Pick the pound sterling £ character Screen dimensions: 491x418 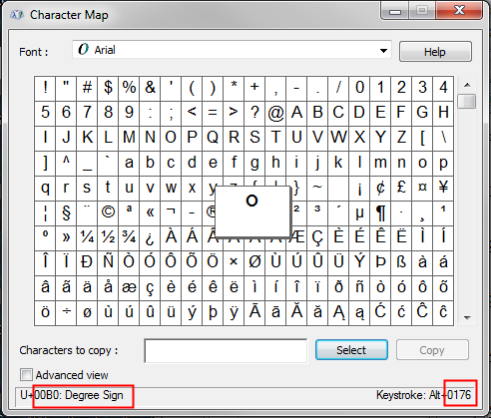point(401,187)
